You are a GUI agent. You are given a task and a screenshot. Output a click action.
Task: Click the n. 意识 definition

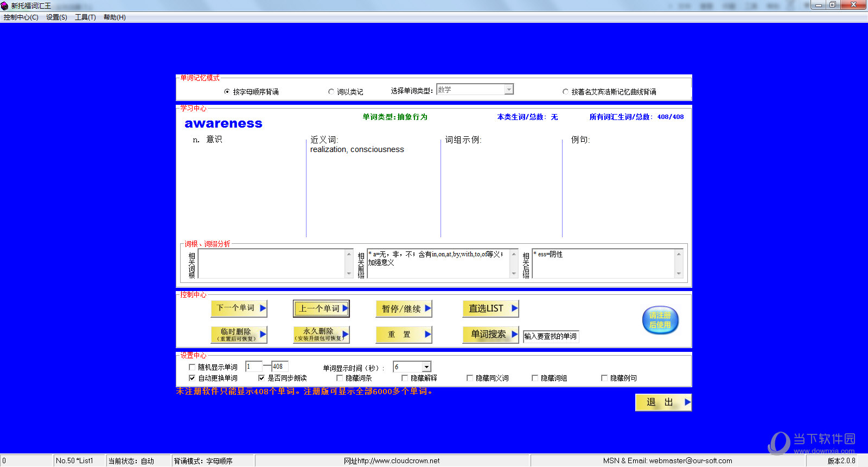[x=207, y=140]
